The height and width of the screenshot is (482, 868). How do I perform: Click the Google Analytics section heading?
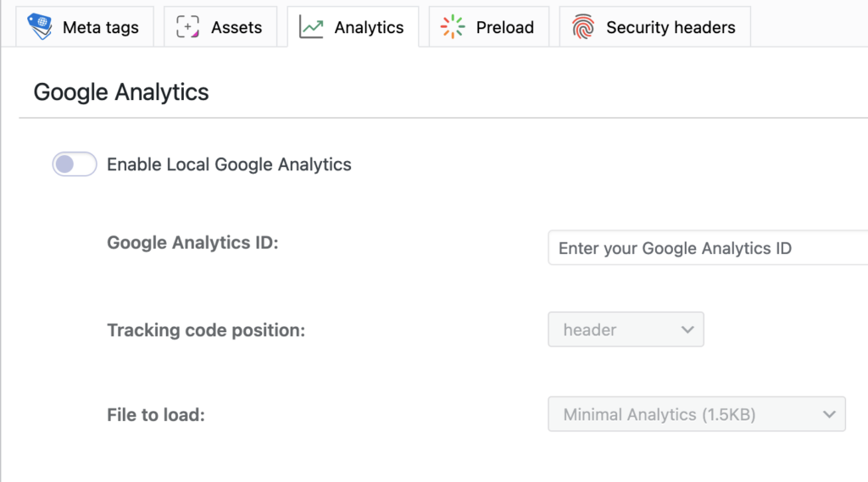[x=121, y=91]
